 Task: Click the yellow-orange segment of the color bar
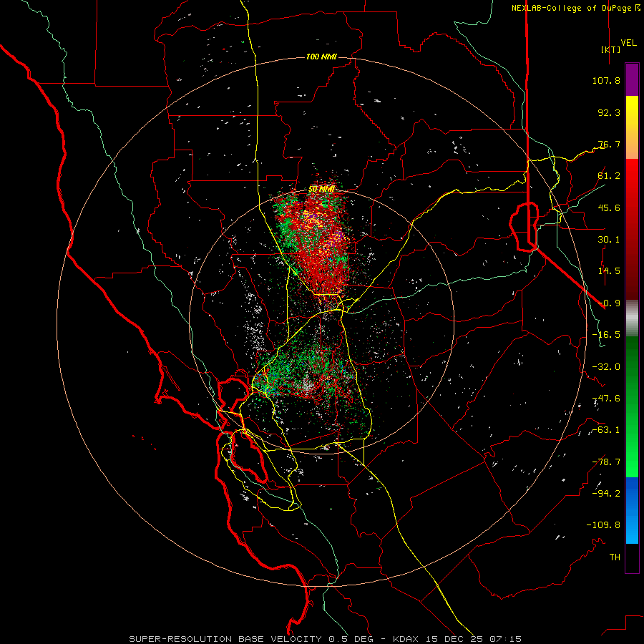(632, 127)
